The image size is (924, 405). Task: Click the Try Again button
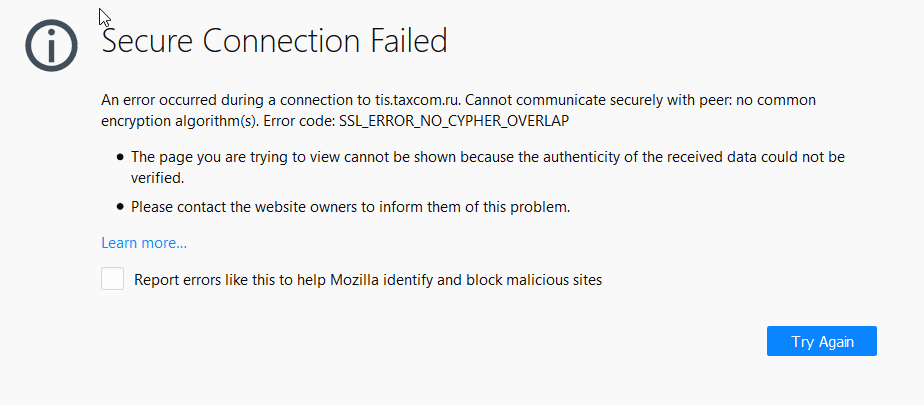point(821,341)
